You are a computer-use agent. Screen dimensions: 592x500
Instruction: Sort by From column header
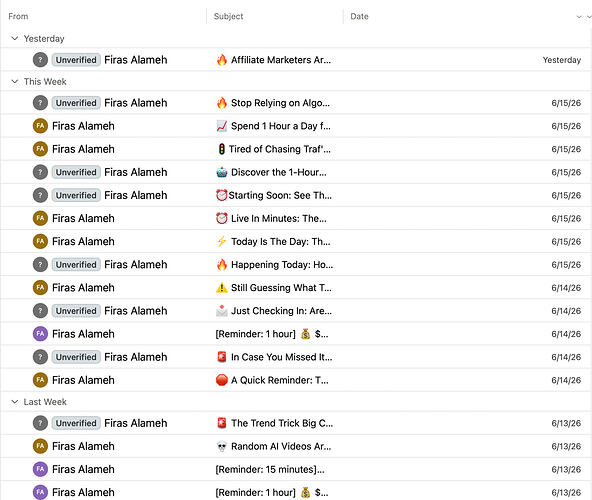[x=18, y=16]
